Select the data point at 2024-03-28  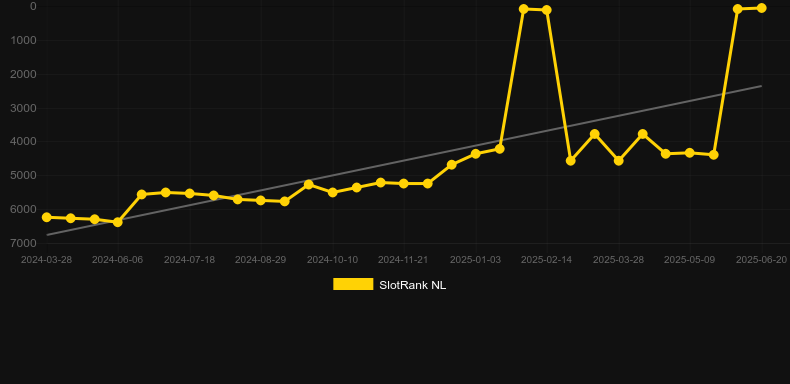(46, 217)
